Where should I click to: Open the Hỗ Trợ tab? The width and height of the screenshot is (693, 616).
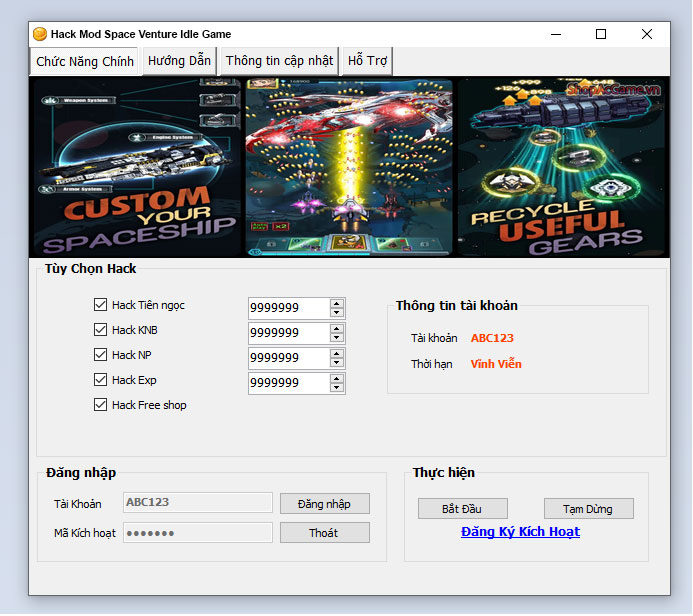pyautogui.click(x=367, y=61)
